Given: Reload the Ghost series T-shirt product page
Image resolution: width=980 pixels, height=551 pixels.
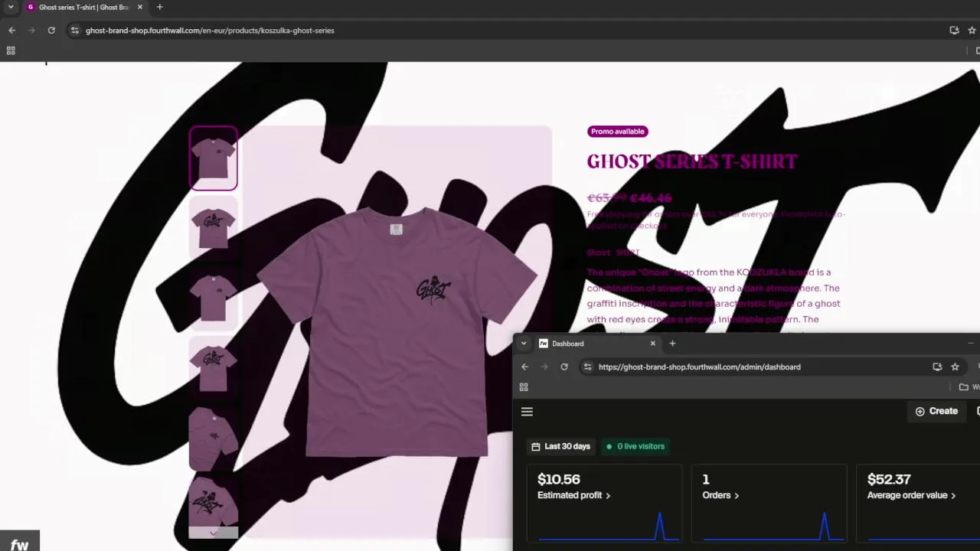Looking at the screenshot, I should point(51,31).
